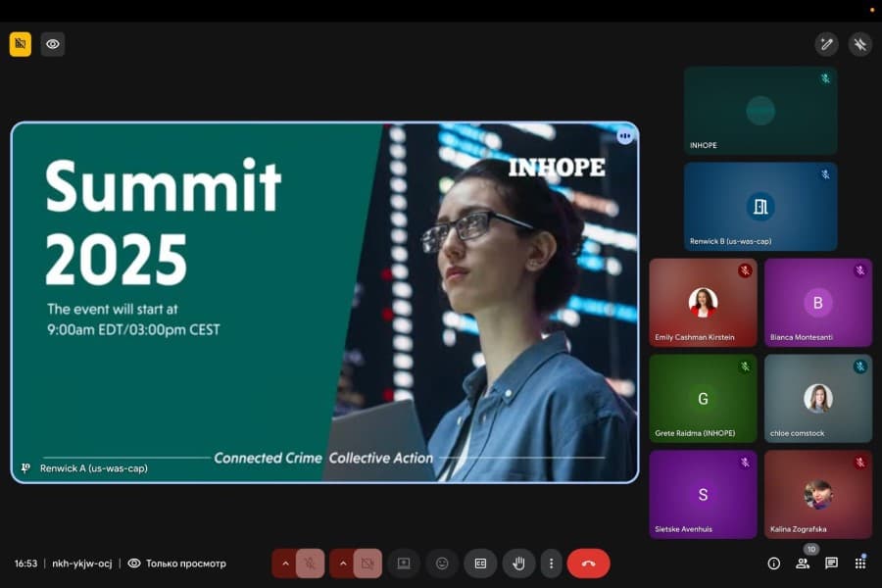The width and height of the screenshot is (882, 588).
Task: Select Emily Cashman Kirstein's tile
Action: point(703,303)
